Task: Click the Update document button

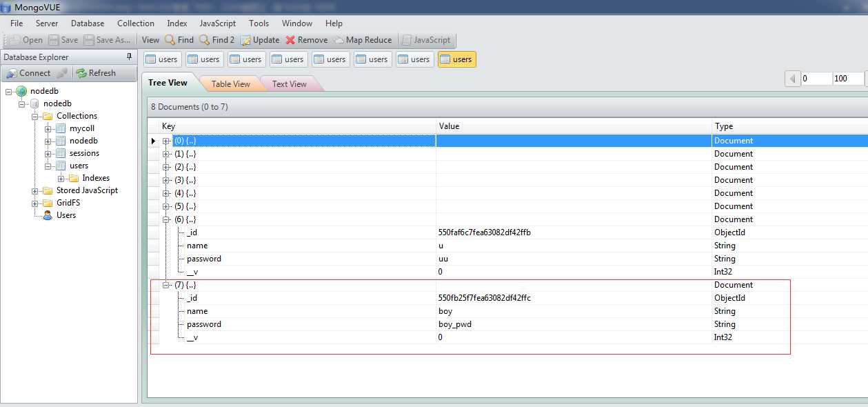Action: (x=260, y=40)
